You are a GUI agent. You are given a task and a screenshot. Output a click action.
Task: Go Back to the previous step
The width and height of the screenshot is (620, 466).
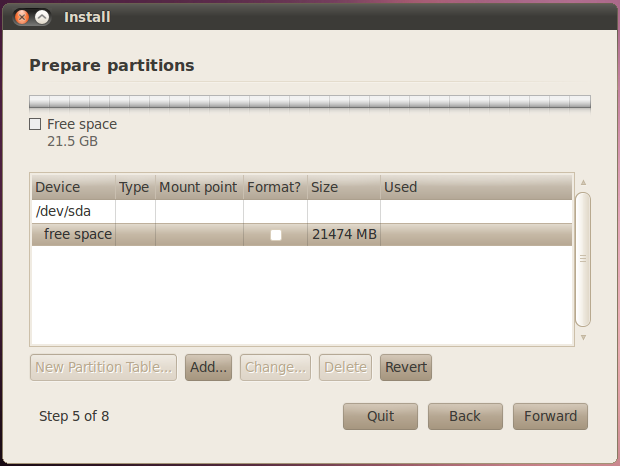point(465,416)
